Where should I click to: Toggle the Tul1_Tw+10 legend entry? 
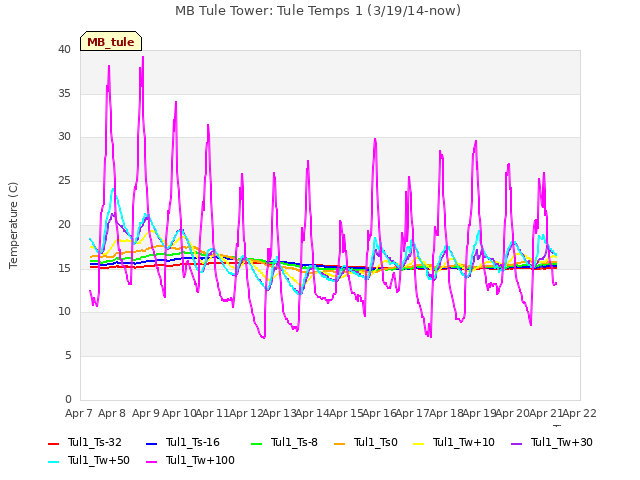coord(454,442)
